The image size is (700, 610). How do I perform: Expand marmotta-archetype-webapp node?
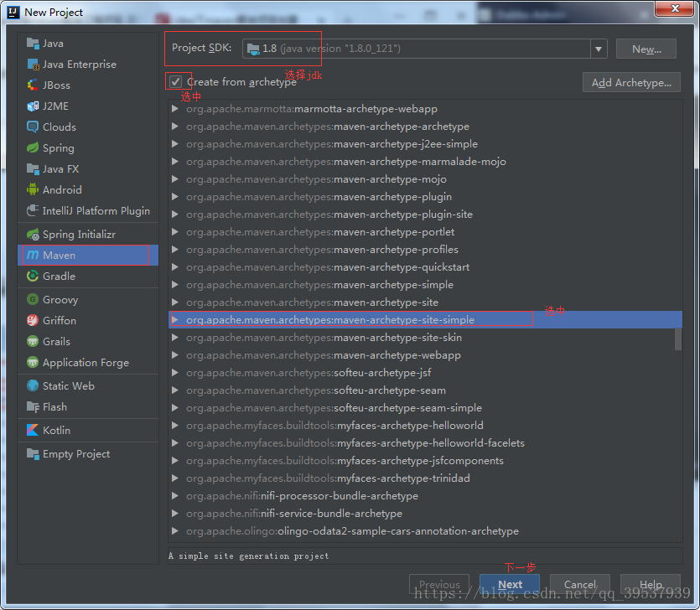tap(175, 109)
